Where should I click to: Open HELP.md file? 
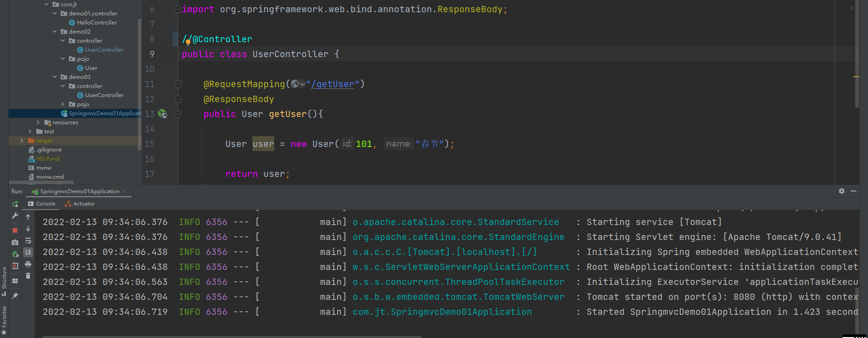[x=48, y=159]
